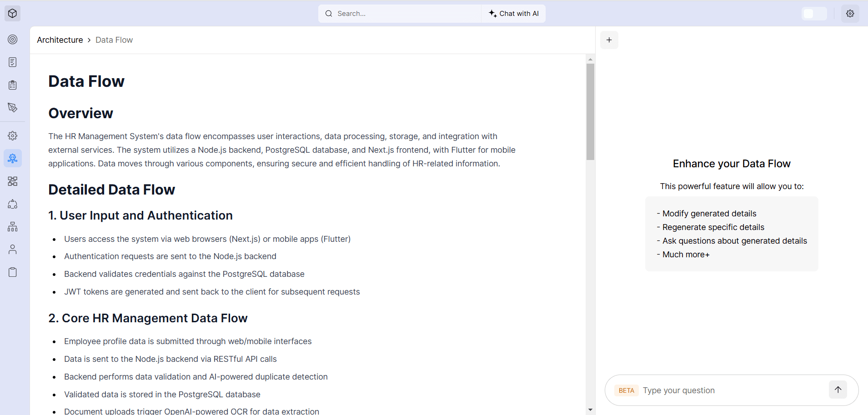Focus the Search input field

(400, 14)
